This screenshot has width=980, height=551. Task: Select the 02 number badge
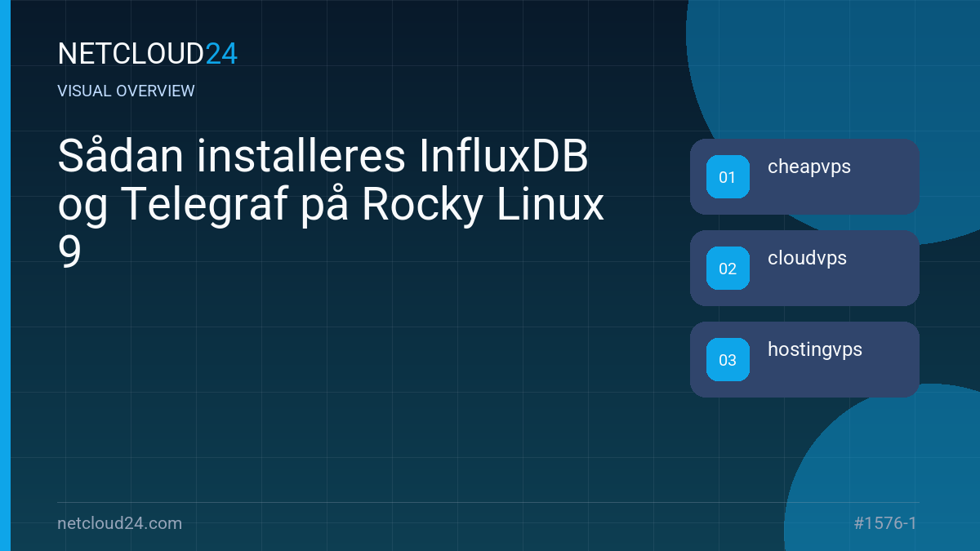coord(728,269)
